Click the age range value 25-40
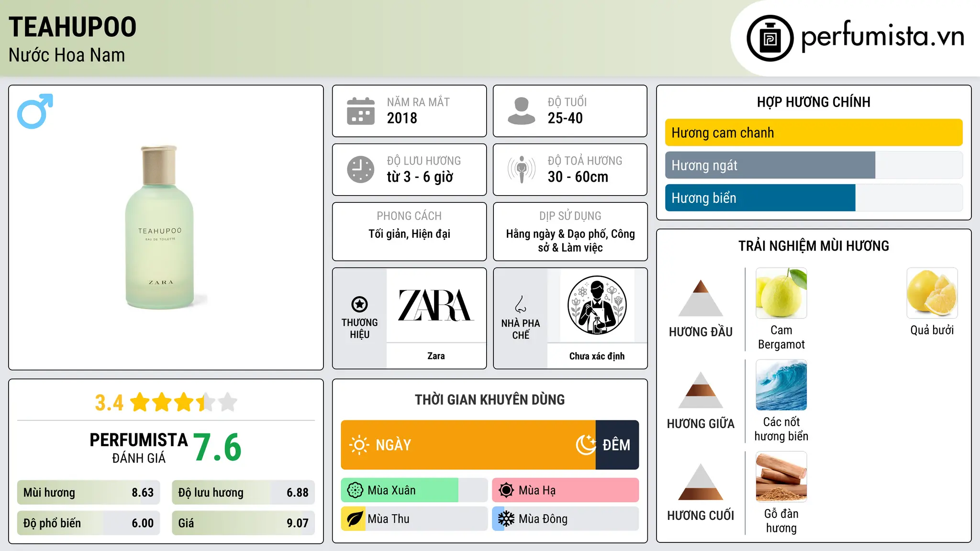980x551 pixels. tap(565, 118)
